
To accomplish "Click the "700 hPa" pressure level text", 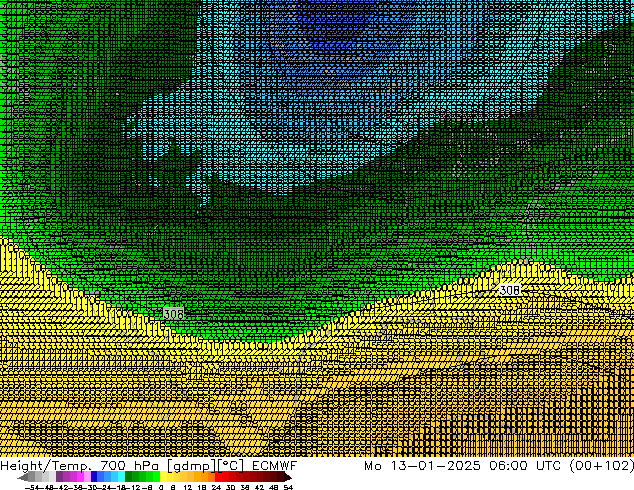I will tap(130, 466).
